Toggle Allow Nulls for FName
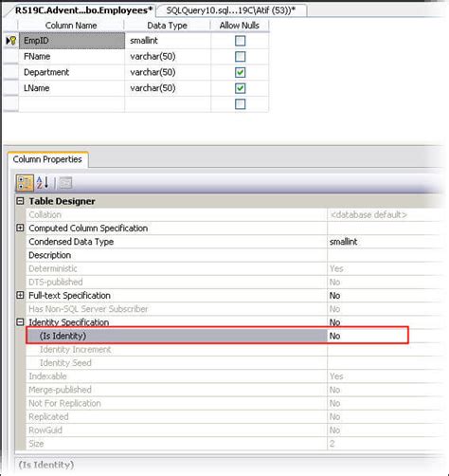 click(x=240, y=57)
